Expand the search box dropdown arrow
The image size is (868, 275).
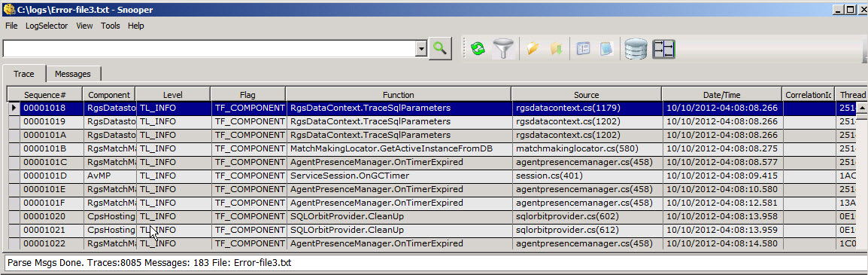click(421, 49)
